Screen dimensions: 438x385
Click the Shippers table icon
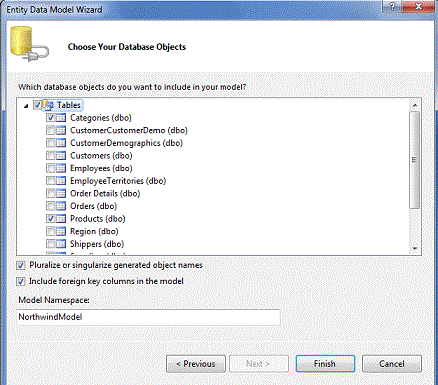61,244
